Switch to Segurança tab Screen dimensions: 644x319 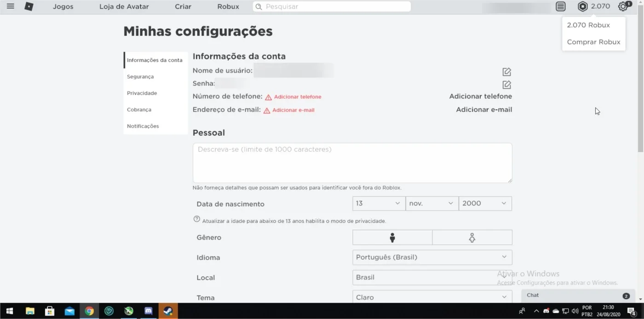(x=155, y=77)
